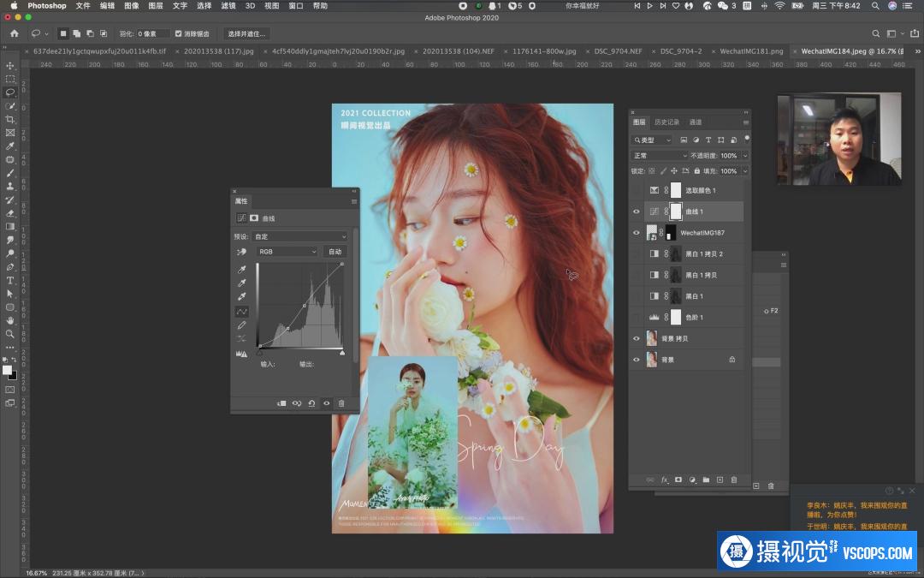Select the Smudge tool
Image resolution: width=924 pixels, height=578 pixels.
point(10,240)
